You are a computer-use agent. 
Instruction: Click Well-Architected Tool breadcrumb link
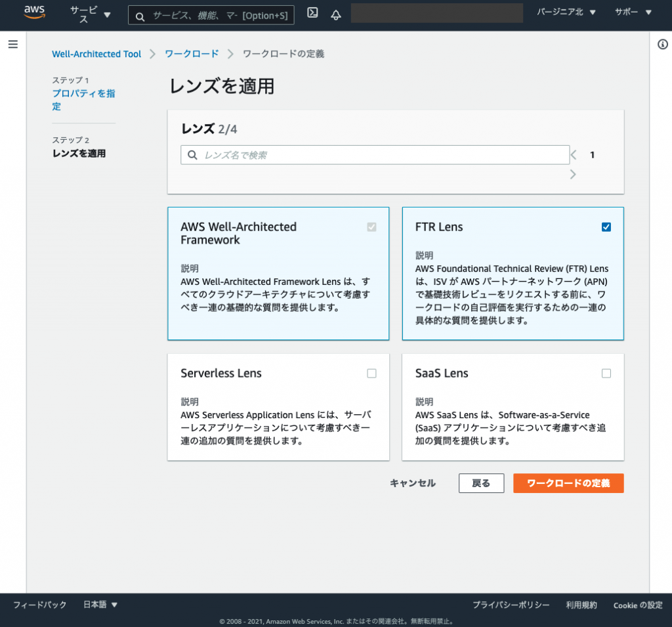point(96,54)
